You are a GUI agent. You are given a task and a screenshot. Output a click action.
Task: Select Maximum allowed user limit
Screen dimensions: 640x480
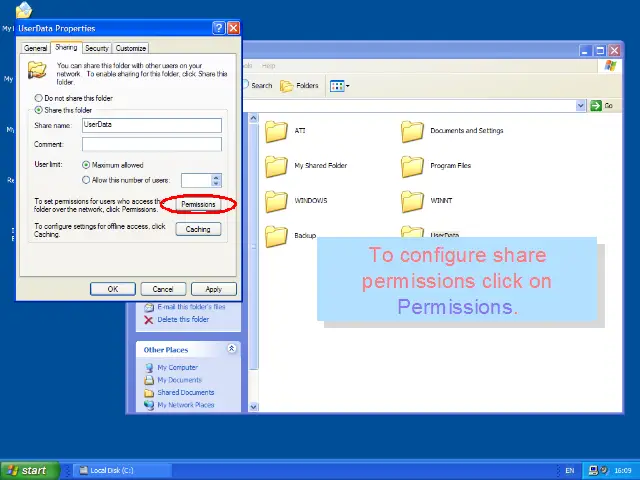pyautogui.click(x=86, y=165)
